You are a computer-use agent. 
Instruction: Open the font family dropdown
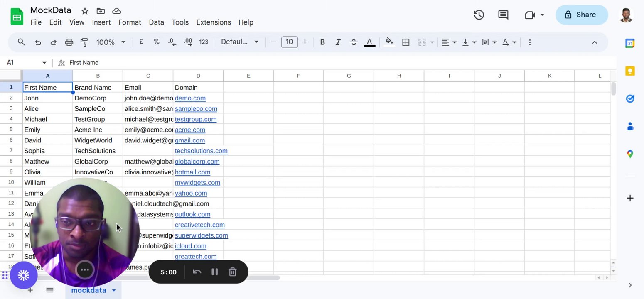coord(240,42)
